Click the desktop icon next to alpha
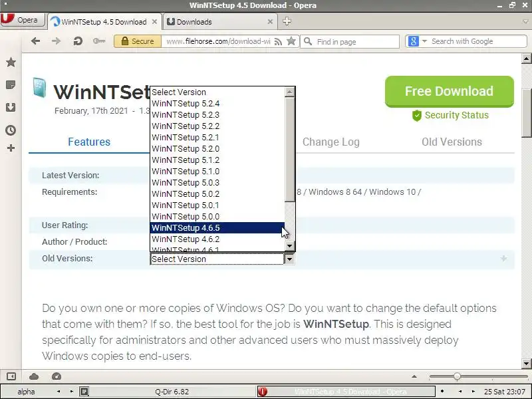532x399 pixels. (x=84, y=392)
